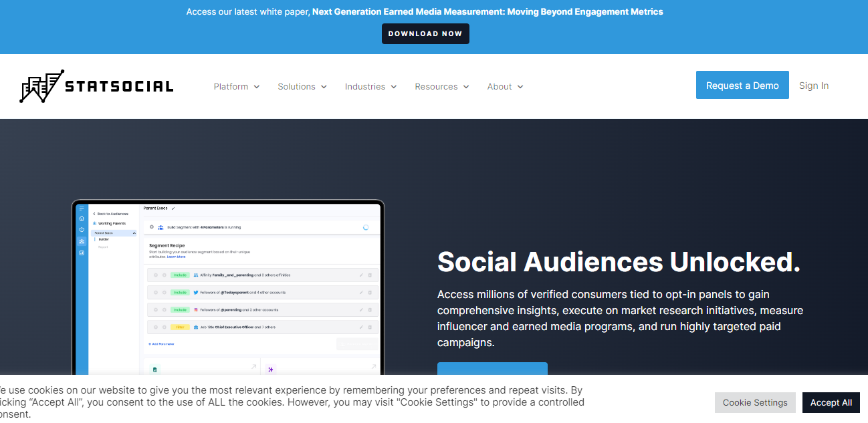
Task: Click 'Working Parents' in the mockup sidebar
Action: (109, 223)
